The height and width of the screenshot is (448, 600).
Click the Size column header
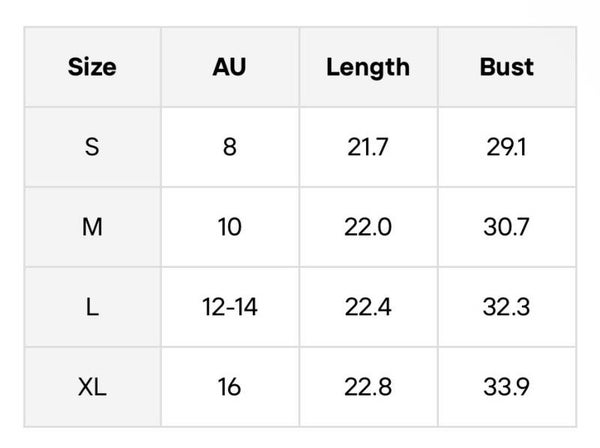[x=92, y=68]
